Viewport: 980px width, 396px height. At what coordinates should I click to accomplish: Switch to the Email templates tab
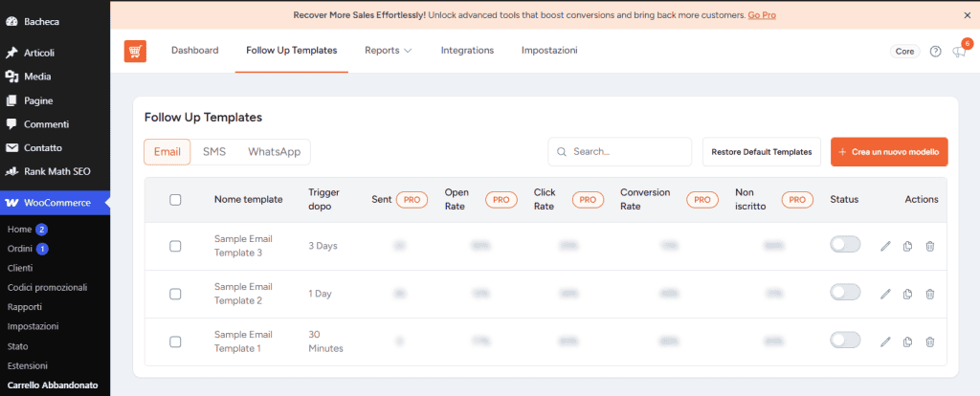pyautogui.click(x=167, y=152)
